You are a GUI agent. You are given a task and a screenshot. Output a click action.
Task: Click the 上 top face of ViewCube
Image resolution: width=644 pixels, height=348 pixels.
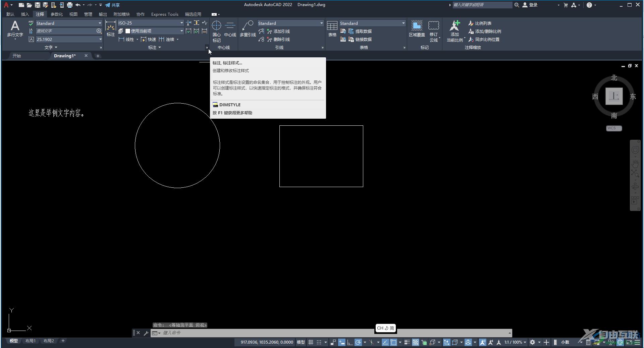point(614,97)
